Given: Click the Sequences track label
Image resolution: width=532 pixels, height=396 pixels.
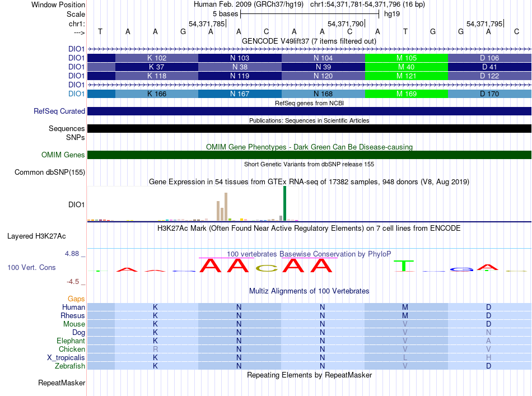Looking at the screenshot, I should (x=67, y=129).
